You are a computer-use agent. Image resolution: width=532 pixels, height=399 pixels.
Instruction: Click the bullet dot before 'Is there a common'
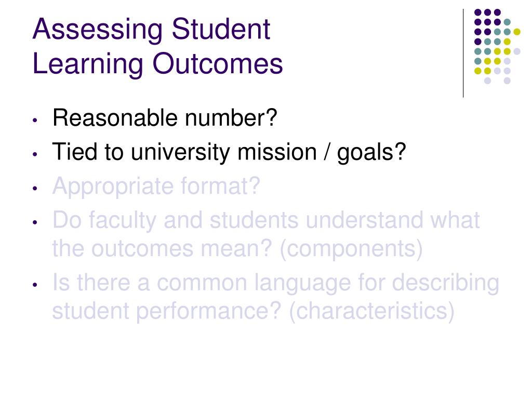[35, 285]
